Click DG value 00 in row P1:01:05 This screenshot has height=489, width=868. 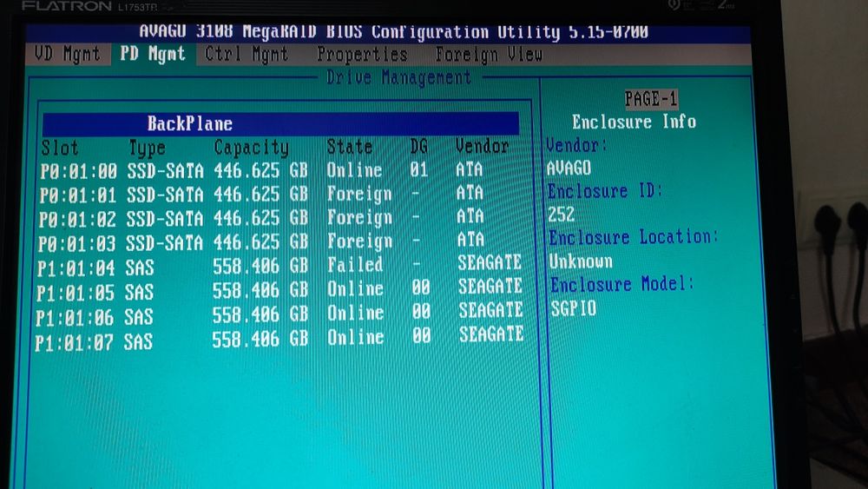421,287
